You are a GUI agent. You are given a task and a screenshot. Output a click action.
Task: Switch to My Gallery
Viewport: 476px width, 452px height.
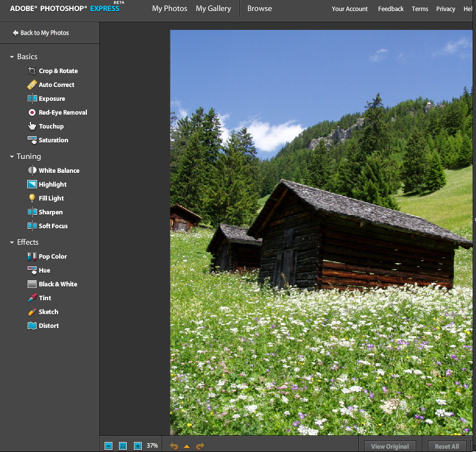[213, 8]
